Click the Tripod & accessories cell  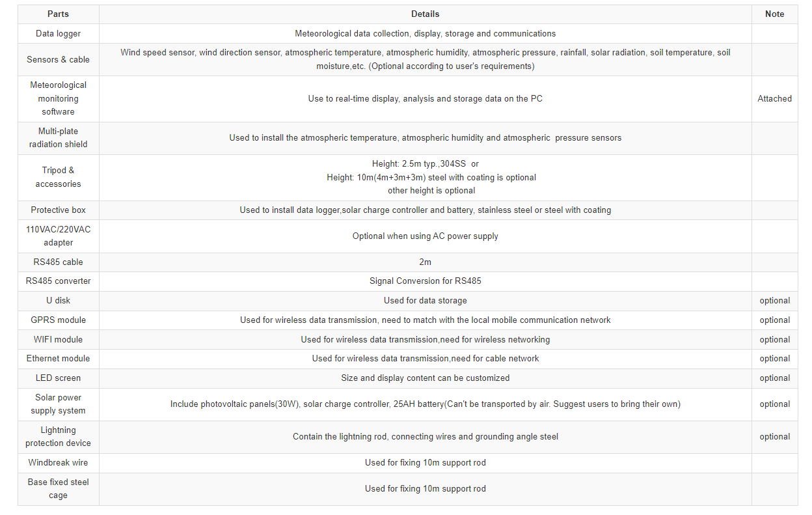click(58, 177)
